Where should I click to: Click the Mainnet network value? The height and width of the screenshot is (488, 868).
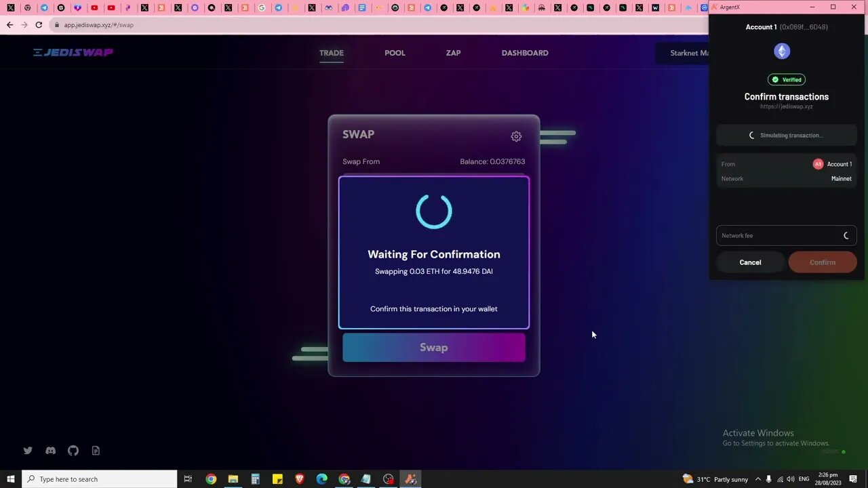coord(841,179)
